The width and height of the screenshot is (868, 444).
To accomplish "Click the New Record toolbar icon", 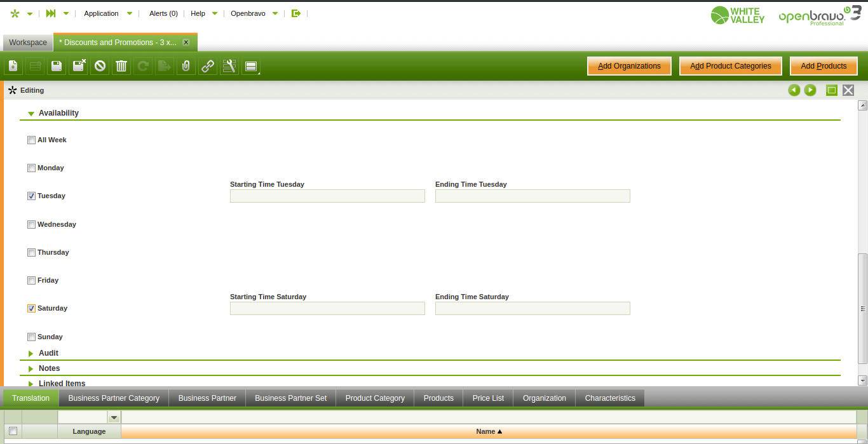I will click(13, 66).
